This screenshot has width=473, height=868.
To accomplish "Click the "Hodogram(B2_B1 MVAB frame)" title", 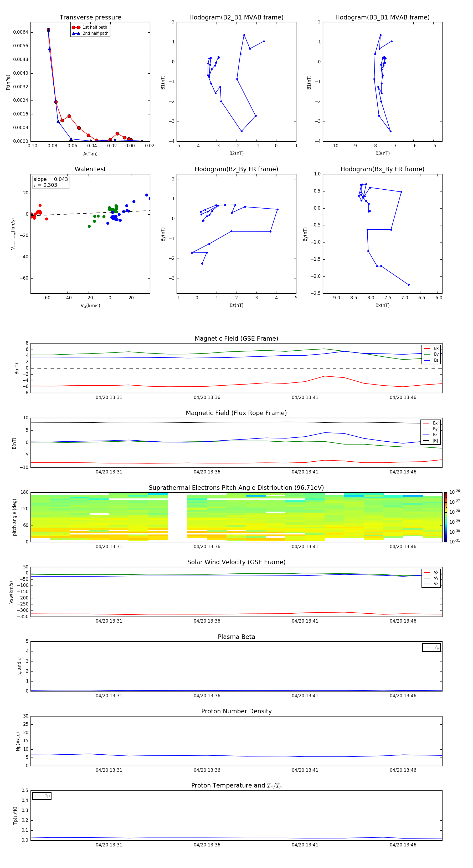I will click(x=236, y=18).
